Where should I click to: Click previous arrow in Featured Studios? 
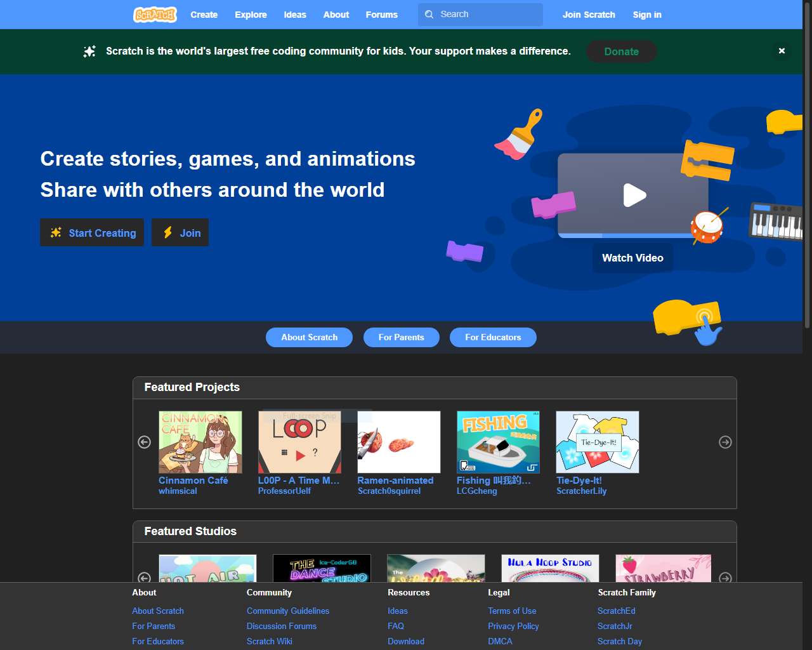click(x=144, y=578)
